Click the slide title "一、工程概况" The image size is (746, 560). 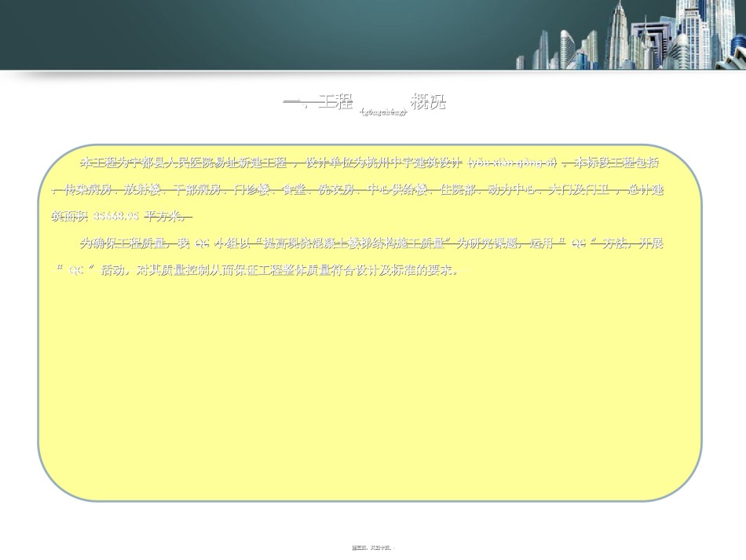coord(365,102)
